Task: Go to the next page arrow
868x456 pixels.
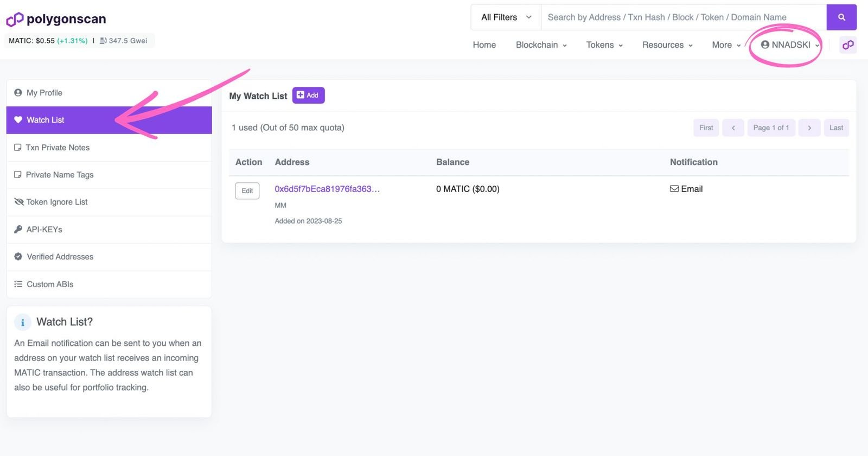Action: (x=809, y=128)
